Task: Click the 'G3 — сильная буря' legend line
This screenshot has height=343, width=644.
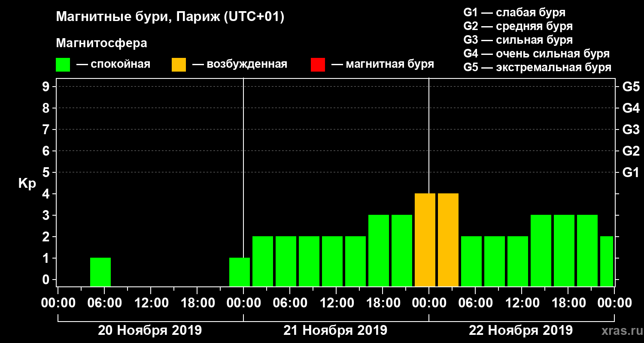Action: point(518,40)
